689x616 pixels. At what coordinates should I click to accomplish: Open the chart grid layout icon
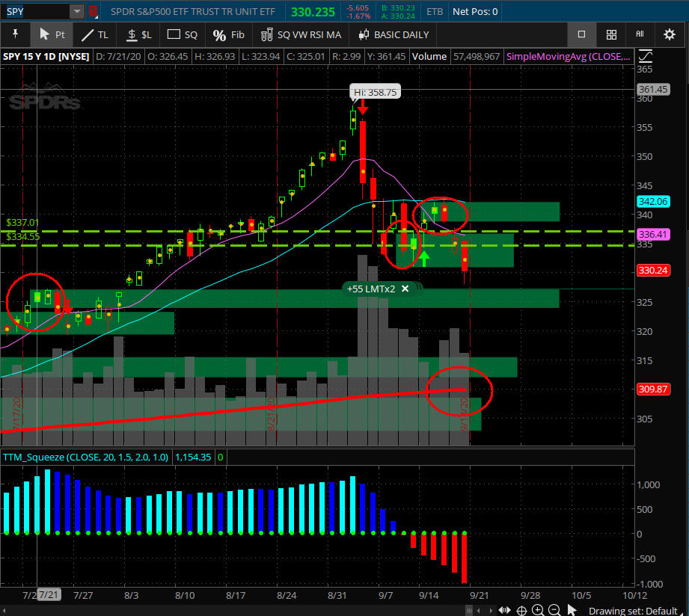(611, 34)
